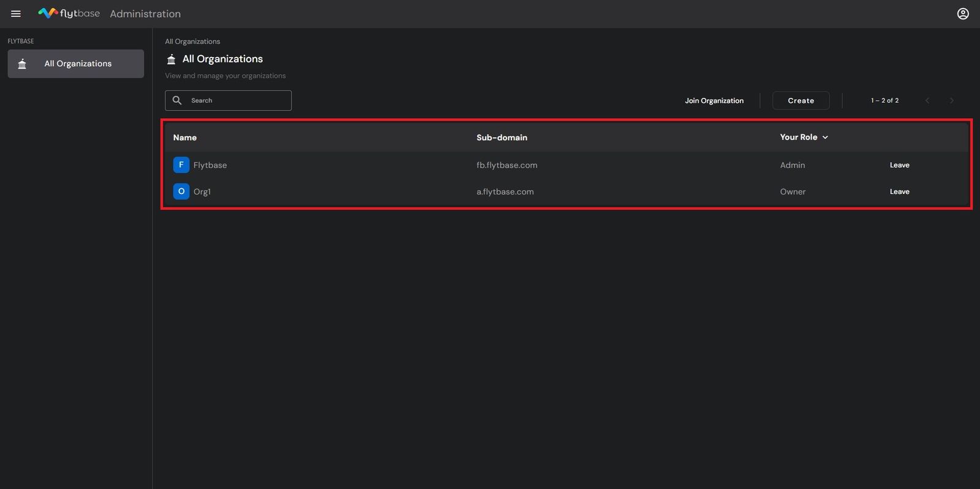Click the blue F avatar for Flytbase
The image size is (980, 489).
point(181,165)
